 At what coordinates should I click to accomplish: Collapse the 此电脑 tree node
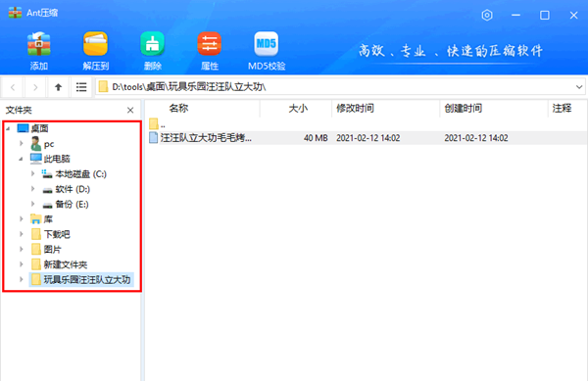tap(21, 160)
